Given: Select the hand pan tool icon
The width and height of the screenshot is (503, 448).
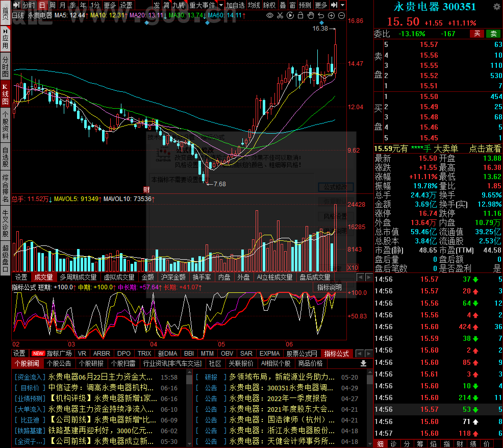Looking at the screenshot, I should [311, 15].
